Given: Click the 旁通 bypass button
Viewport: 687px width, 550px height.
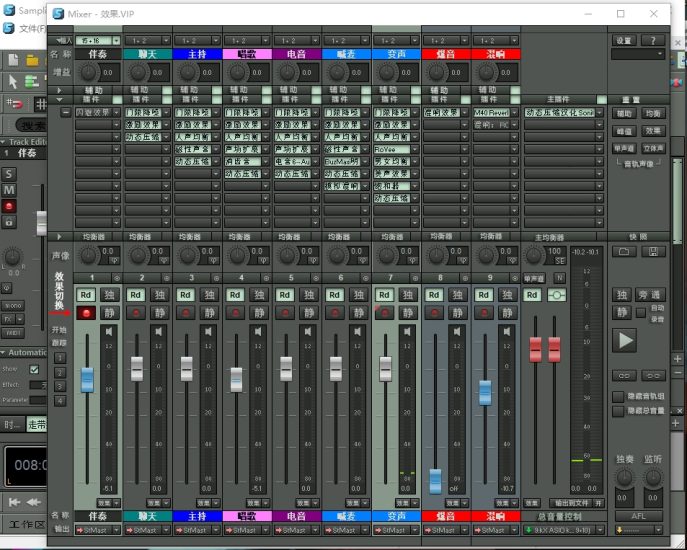Looking at the screenshot, I should pyautogui.click(x=650, y=295).
